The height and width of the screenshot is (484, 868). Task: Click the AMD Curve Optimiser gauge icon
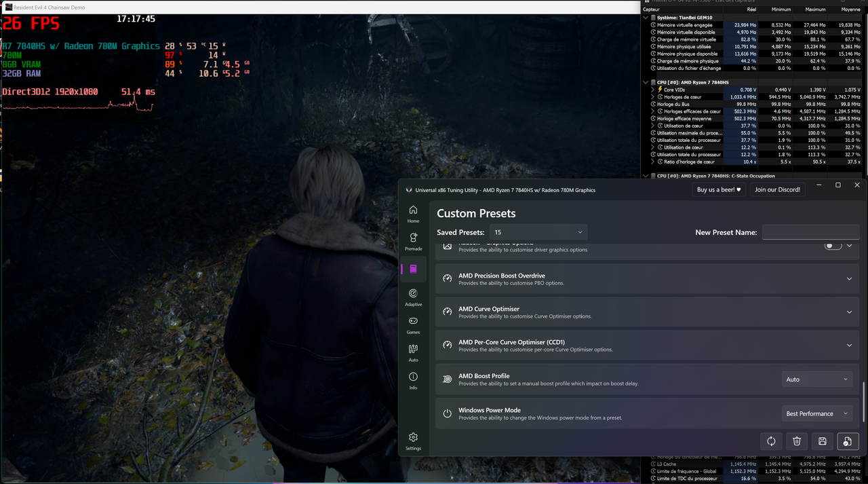pos(447,312)
